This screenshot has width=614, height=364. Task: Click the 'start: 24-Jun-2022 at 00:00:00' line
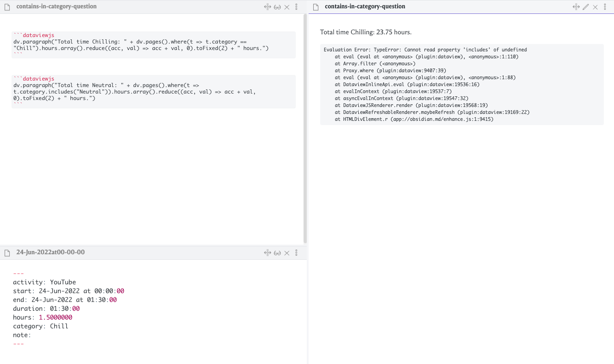click(69, 291)
